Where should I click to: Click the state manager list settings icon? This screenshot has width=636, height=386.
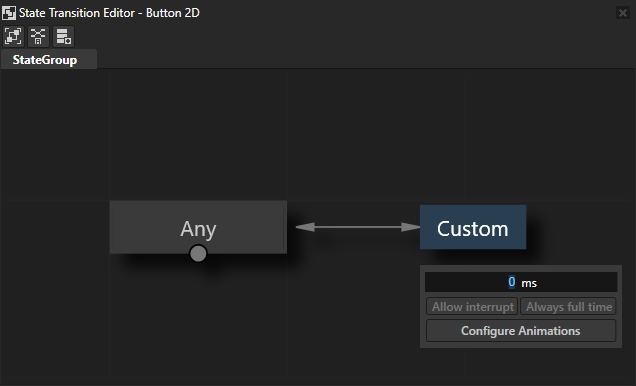point(64,36)
